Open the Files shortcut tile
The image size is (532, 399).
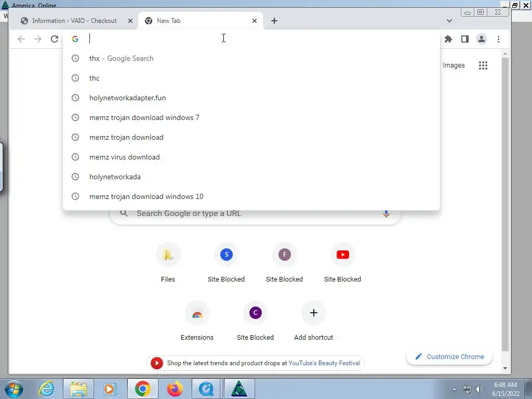(x=168, y=255)
